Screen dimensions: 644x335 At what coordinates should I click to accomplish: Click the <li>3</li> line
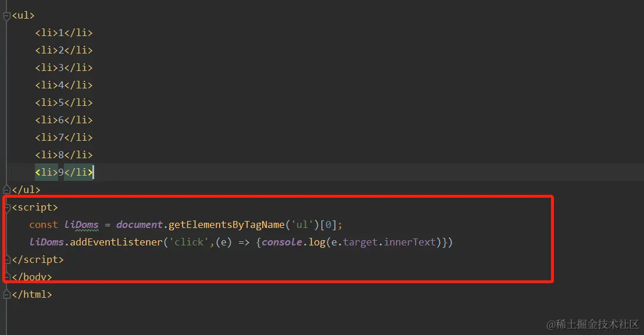point(64,67)
